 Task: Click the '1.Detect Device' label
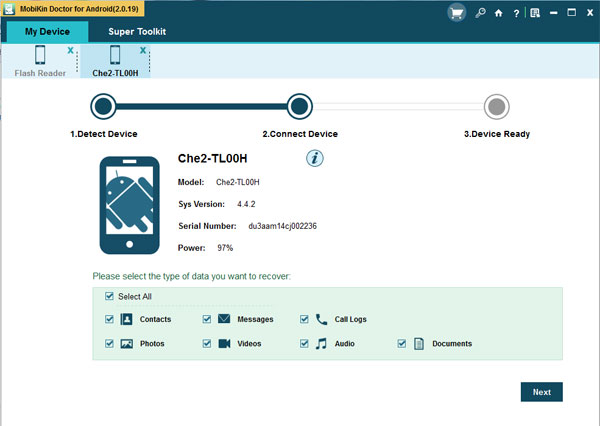click(104, 134)
